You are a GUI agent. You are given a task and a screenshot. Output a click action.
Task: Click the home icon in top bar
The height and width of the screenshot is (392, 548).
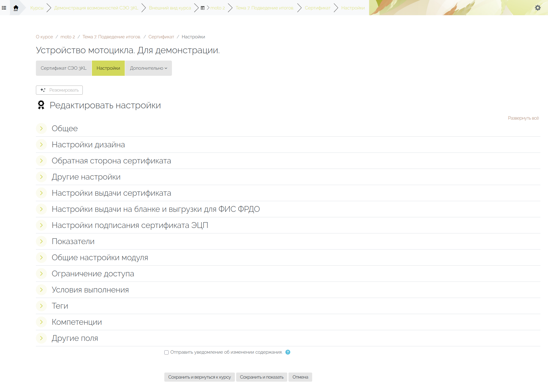pos(16,8)
